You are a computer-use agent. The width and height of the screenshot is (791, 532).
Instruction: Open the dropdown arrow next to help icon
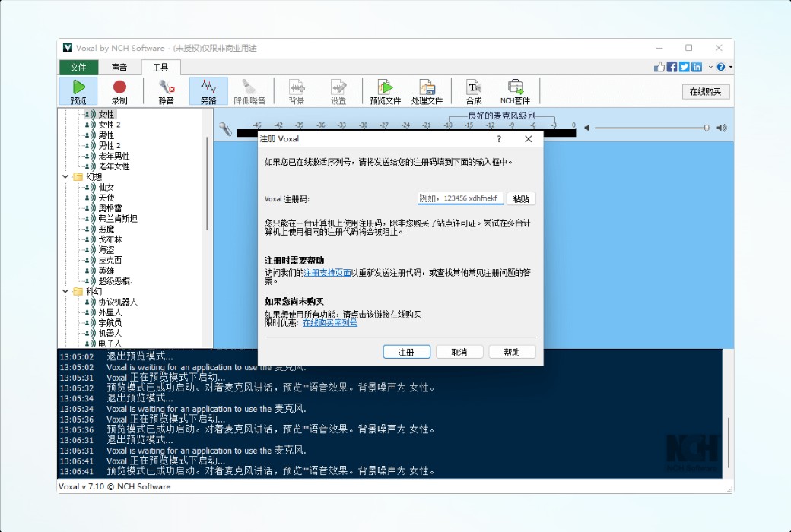click(x=730, y=67)
